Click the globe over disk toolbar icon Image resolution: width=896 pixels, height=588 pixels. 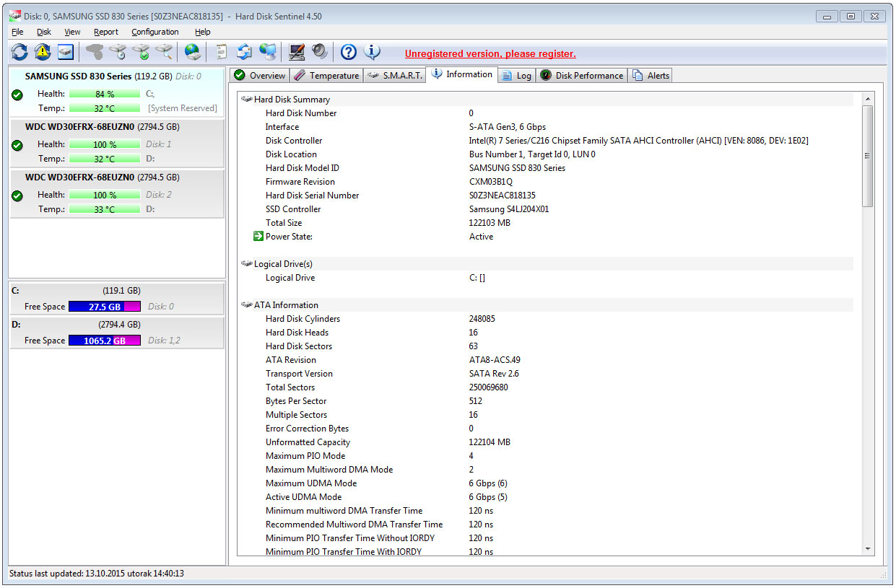pos(193,52)
